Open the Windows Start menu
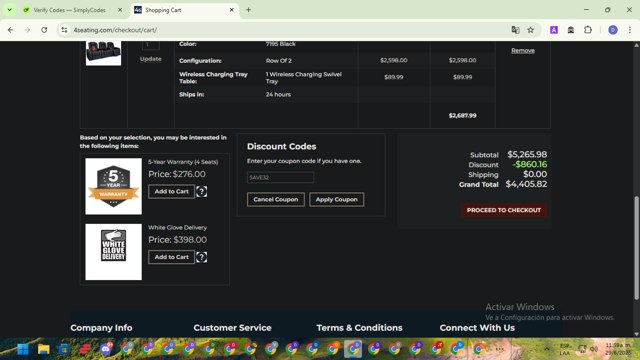 [23, 349]
